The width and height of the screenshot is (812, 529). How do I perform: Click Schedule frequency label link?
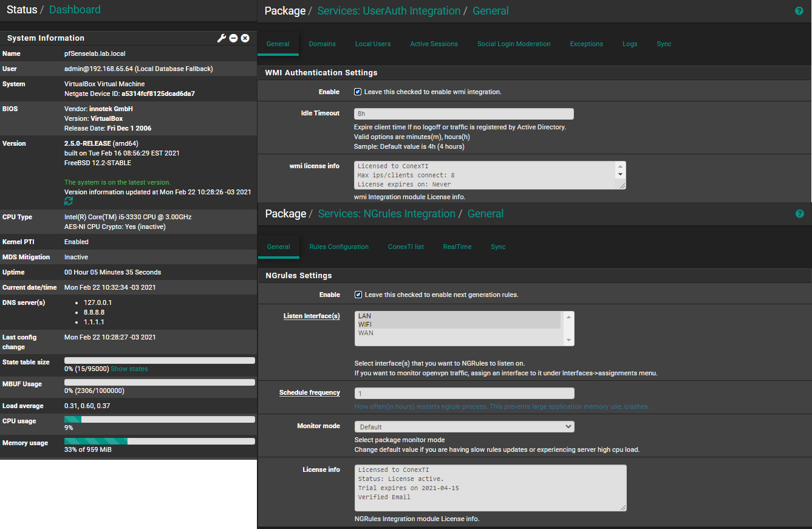pyautogui.click(x=310, y=392)
